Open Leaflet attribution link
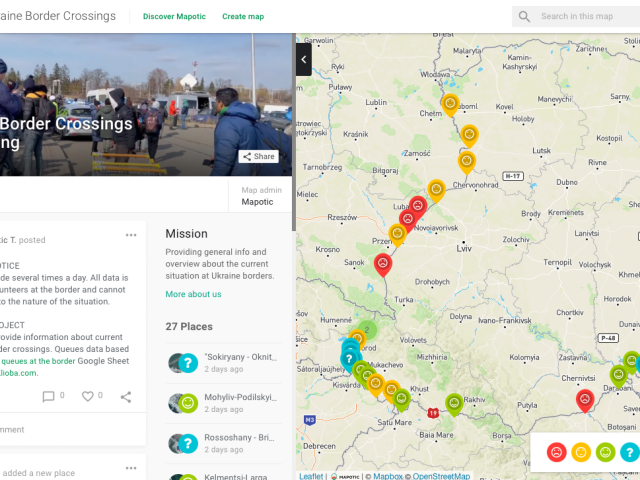This screenshot has height=480, width=640. 311,476
